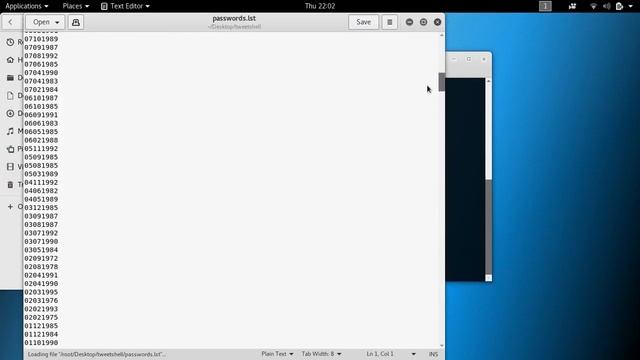Click the editor vertical scrollbar thumb

pyautogui.click(x=442, y=82)
